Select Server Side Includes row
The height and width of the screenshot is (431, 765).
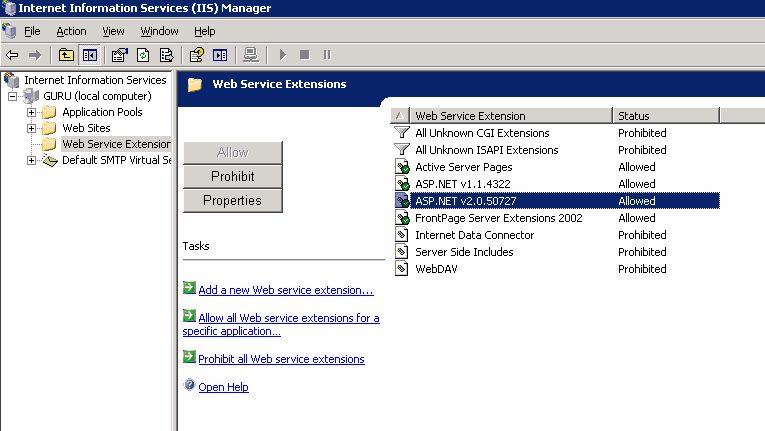(x=556, y=252)
